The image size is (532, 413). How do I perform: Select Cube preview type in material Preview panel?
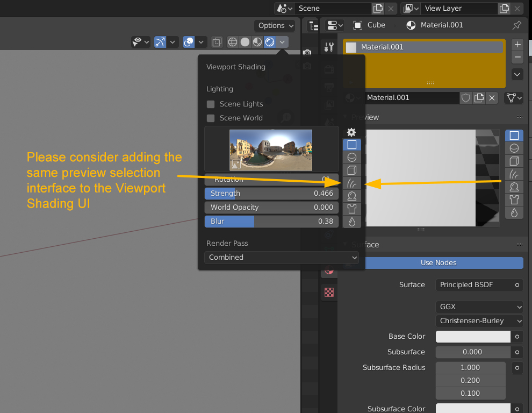(514, 161)
